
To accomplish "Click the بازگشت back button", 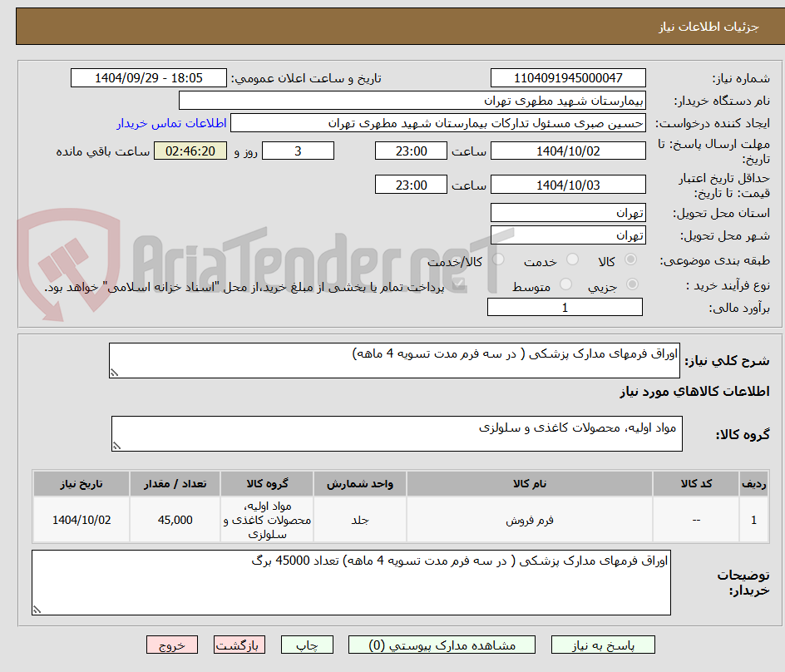I will click(x=239, y=645).
